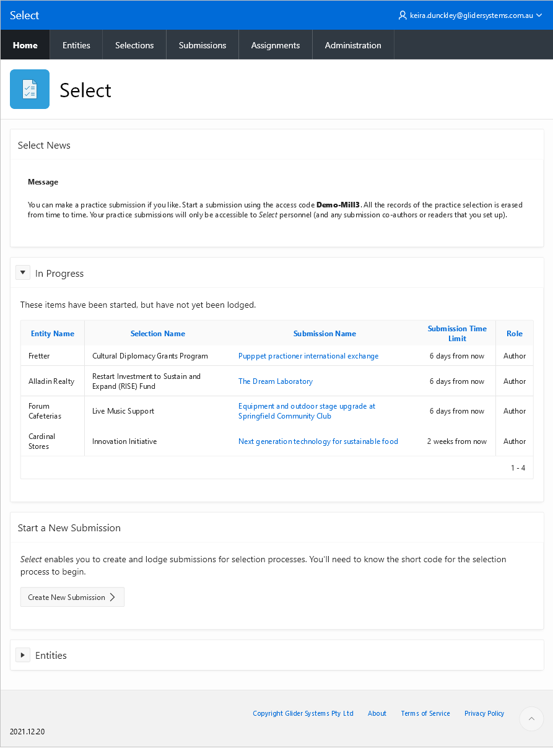
Task: Click the Select application logo icon
Action: pyautogui.click(x=29, y=89)
